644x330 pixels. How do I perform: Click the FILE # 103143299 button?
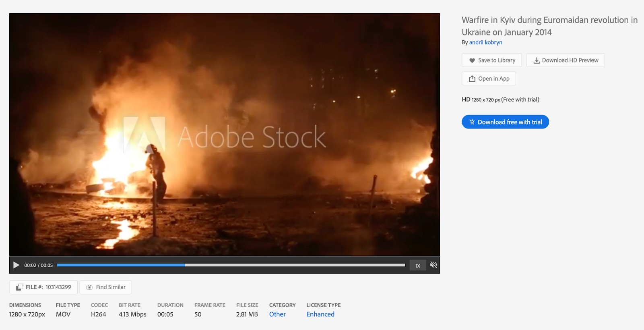43,287
